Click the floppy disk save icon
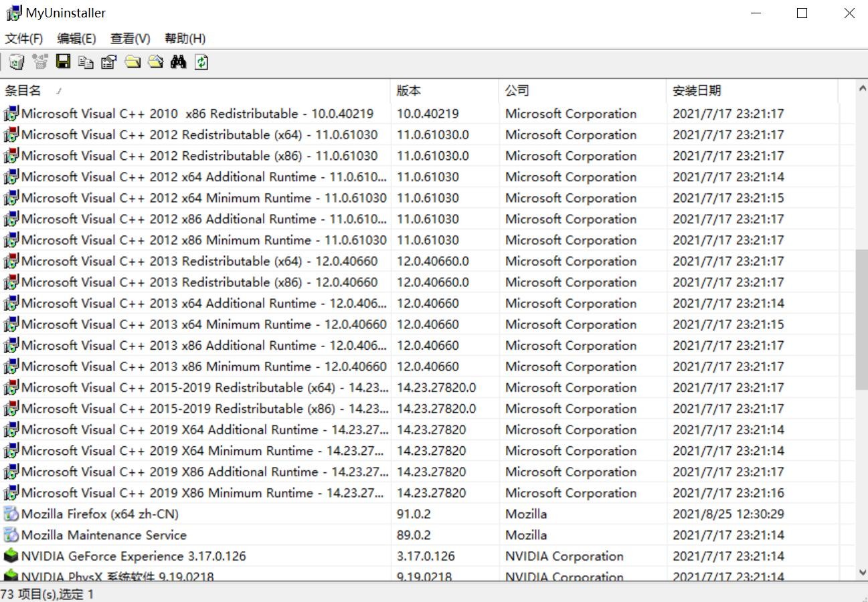Screen dimensions: 868x602 (63, 62)
